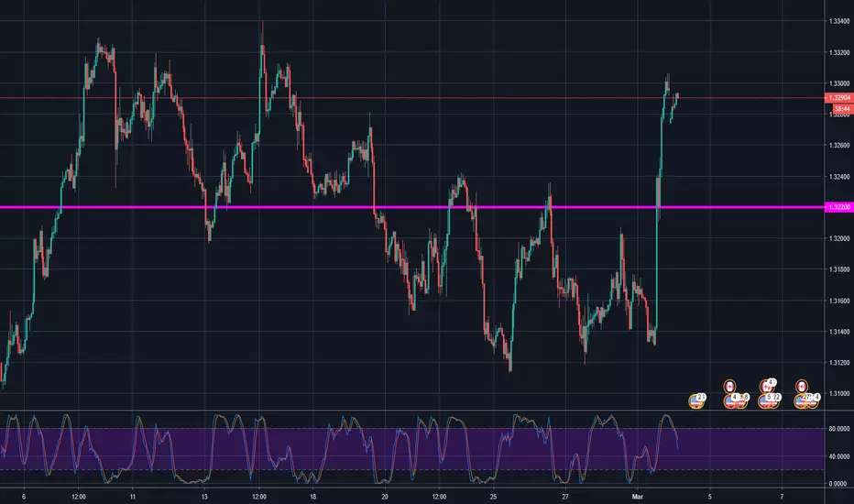Open the US economic event icon badged 8
854x504 pixels.
tap(742, 402)
